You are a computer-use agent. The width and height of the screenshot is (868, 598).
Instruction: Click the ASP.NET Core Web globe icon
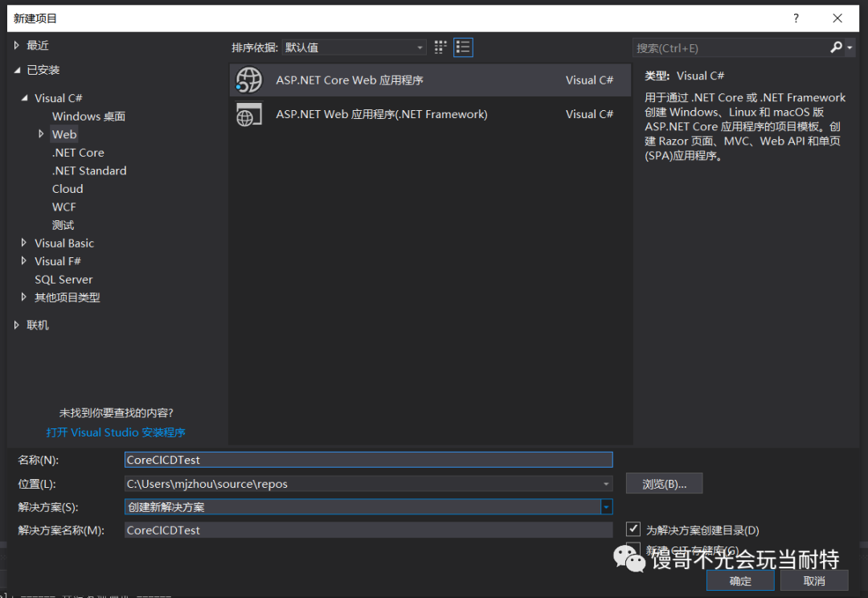coord(248,80)
